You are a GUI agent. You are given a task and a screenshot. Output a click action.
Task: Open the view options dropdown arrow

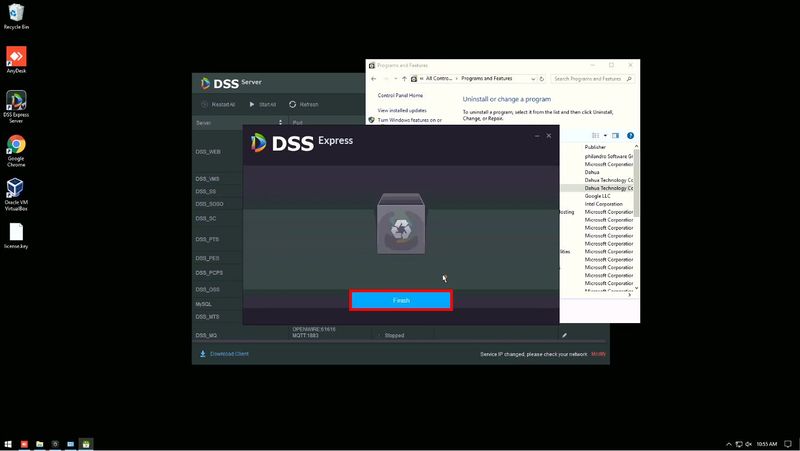[605, 136]
